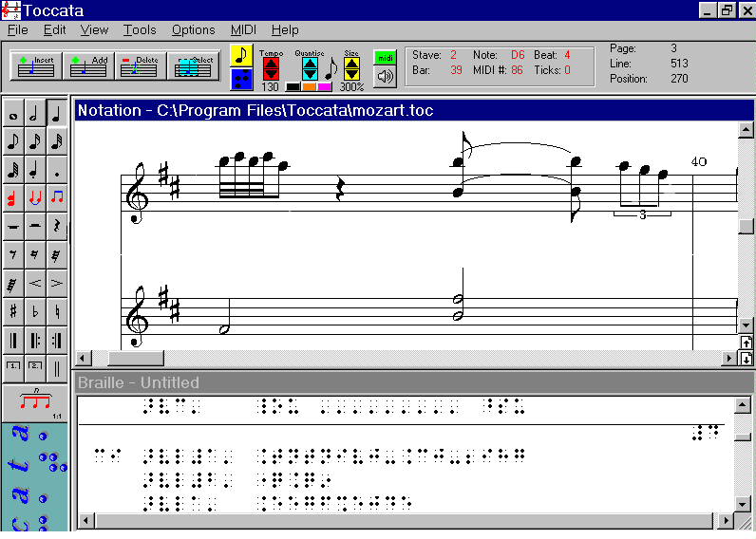Viewport: 756px width, 539px height.
Task: Switch to the yellow music notation view
Action: 241,55
